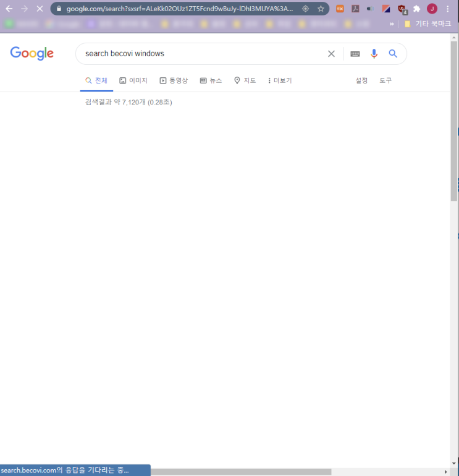The image size is (459, 476).
Task: Open the Chrome three-dot menu
Action: pyautogui.click(x=448, y=9)
